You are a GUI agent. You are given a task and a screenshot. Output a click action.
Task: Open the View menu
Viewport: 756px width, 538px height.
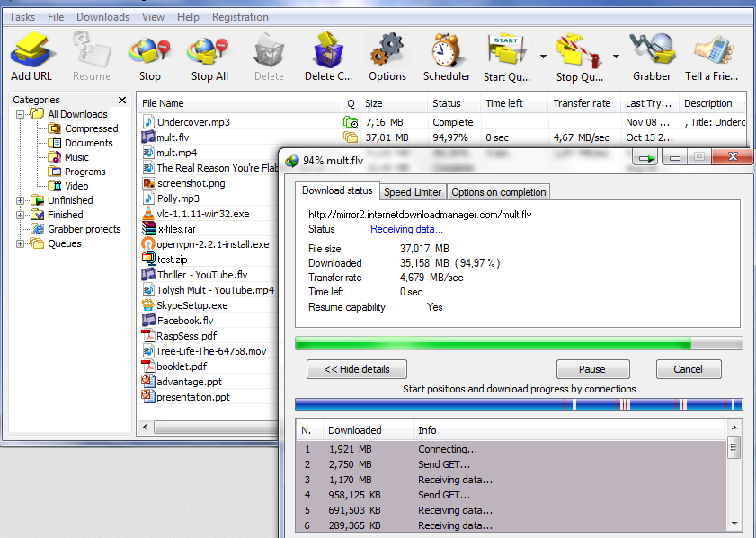tap(153, 17)
